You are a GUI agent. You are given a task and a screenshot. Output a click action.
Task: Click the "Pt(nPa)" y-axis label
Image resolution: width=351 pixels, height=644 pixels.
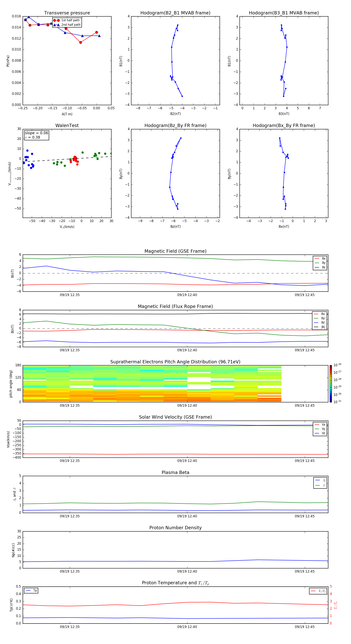pyautogui.click(x=8, y=61)
